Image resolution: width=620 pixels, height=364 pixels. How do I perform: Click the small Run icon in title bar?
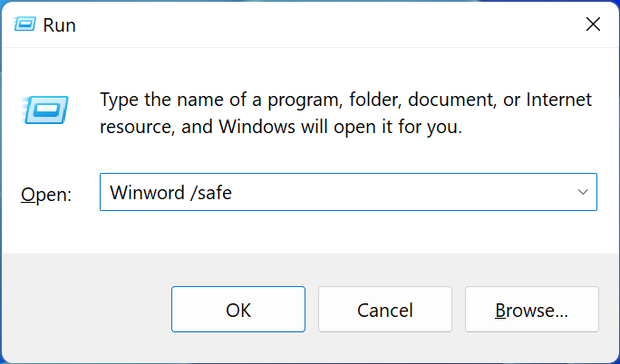[24, 24]
